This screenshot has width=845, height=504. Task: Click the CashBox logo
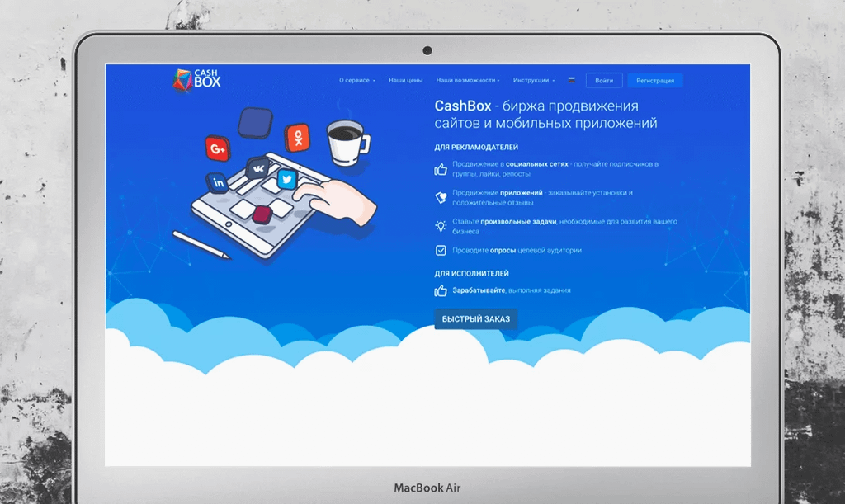tap(196, 80)
